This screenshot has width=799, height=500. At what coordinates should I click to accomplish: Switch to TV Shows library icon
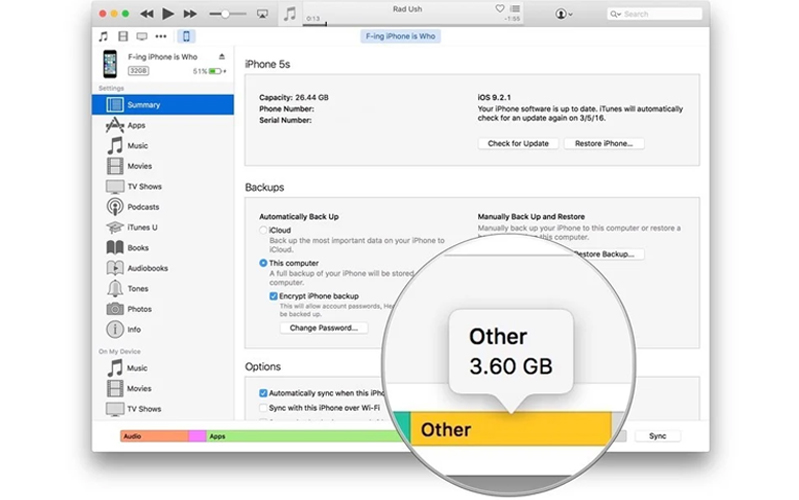[x=142, y=36]
